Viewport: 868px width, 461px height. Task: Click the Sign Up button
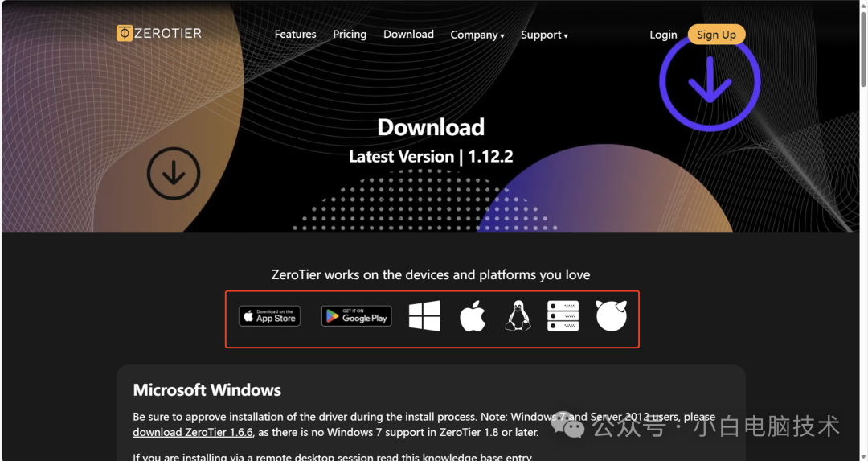click(x=716, y=35)
